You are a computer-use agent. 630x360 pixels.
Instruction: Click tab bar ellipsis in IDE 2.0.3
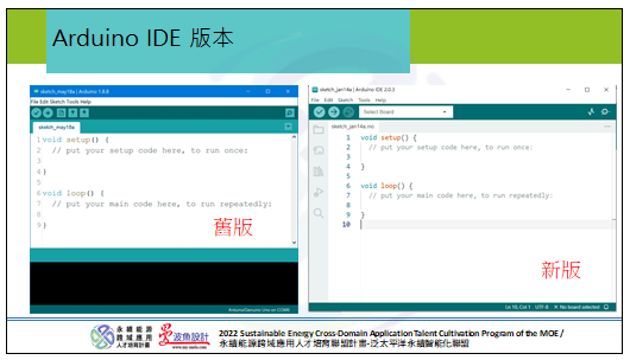pos(607,127)
